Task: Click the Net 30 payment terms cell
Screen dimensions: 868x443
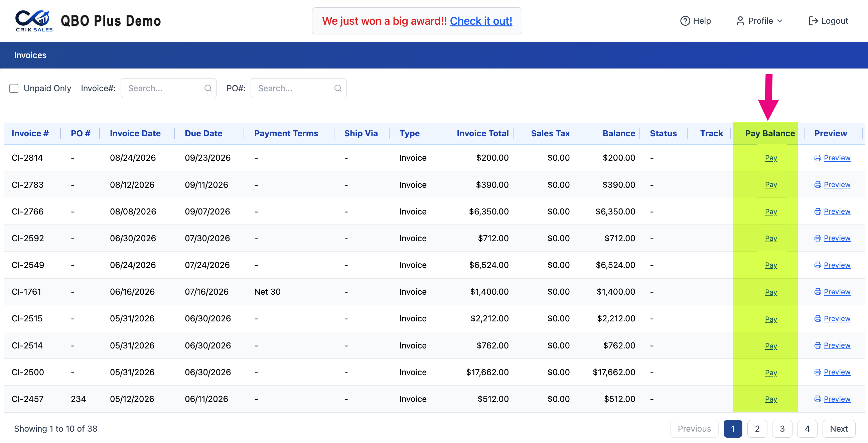Action: pyautogui.click(x=267, y=292)
